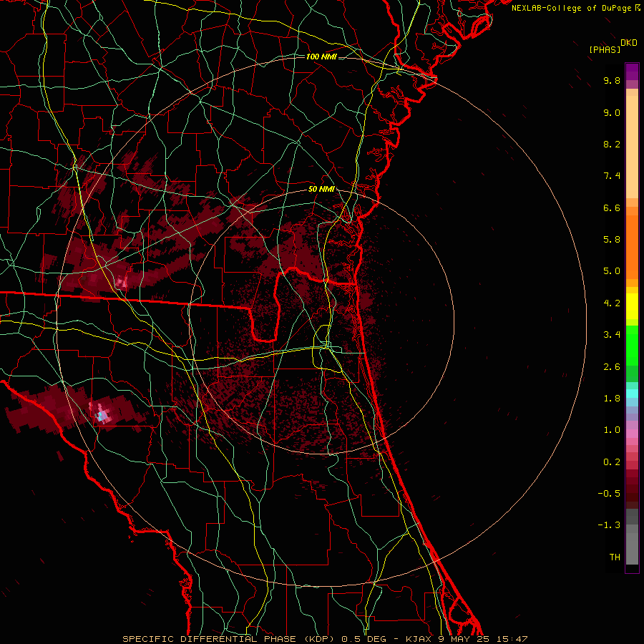The width and height of the screenshot is (644, 644).
Task: Click the 100 NMI range ring label
Action: pyautogui.click(x=321, y=57)
